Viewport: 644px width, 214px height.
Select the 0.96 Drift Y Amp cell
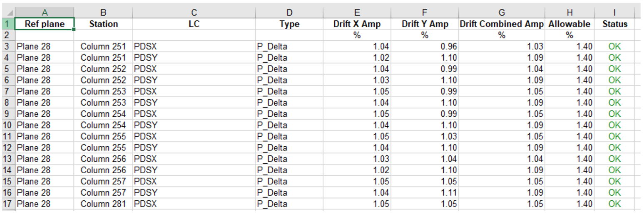[x=424, y=47]
